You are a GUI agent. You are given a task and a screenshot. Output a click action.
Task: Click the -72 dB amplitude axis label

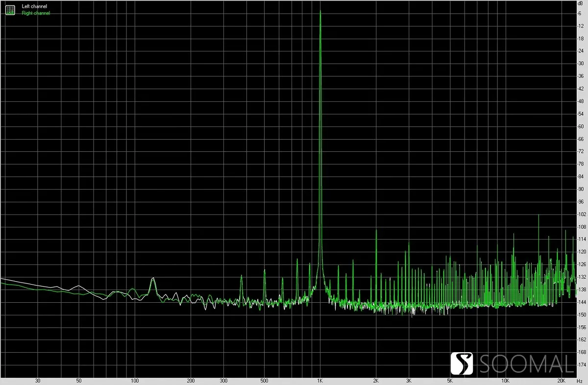(x=581, y=151)
